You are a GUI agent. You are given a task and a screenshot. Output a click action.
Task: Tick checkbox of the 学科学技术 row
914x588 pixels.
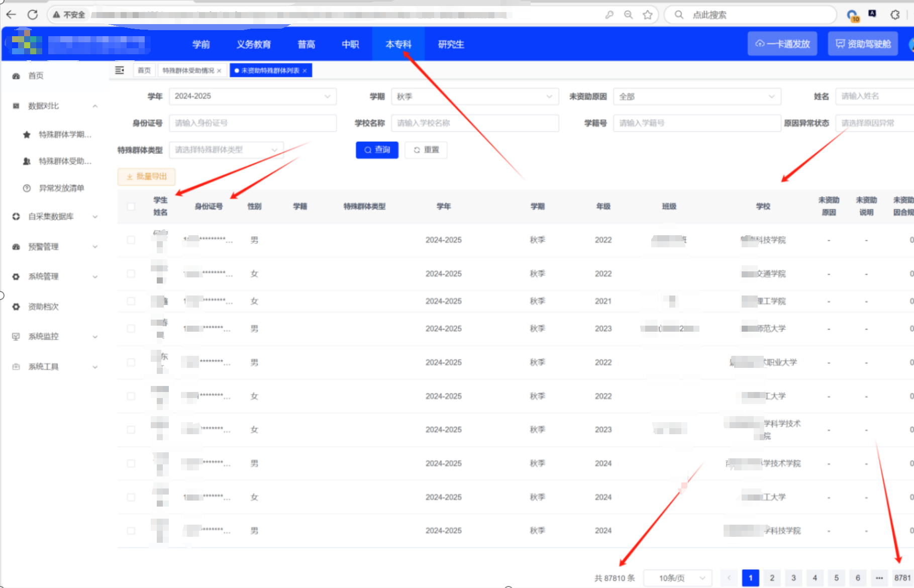(x=131, y=430)
